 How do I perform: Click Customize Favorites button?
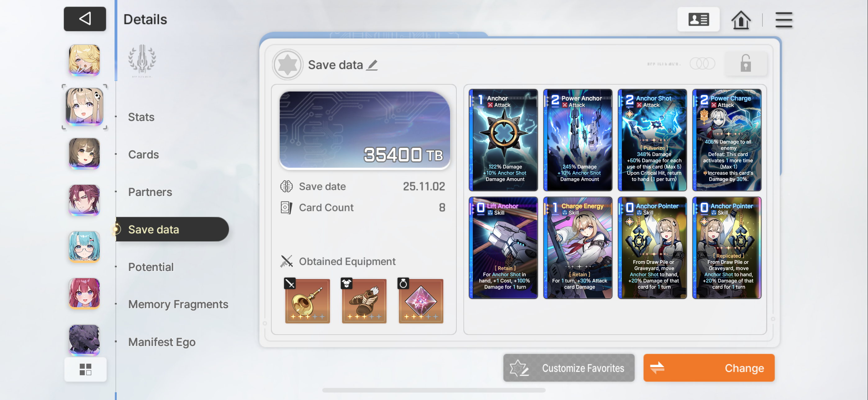tap(569, 368)
